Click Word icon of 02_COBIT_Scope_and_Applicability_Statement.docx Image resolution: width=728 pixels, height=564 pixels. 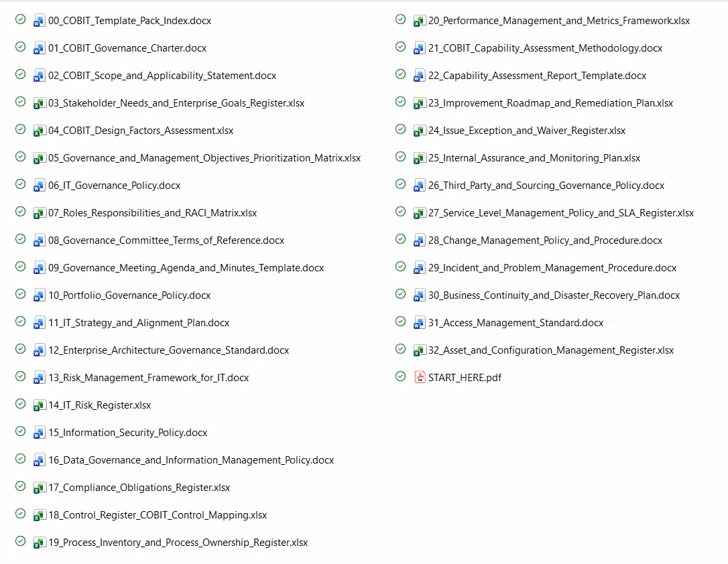[x=39, y=76]
